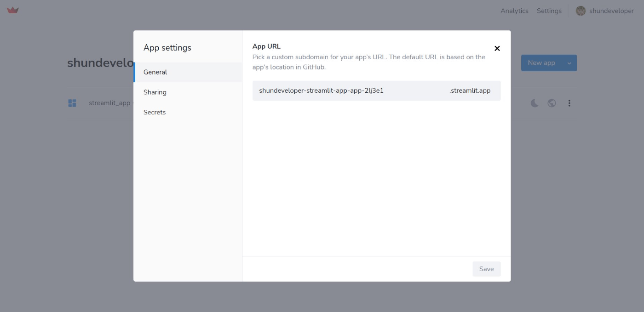Open Settings in the top navigation
644x312 pixels.
click(x=549, y=11)
